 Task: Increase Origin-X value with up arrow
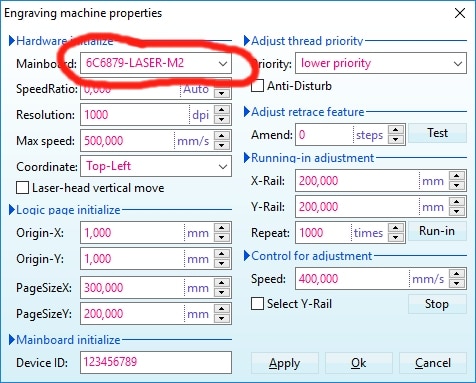(x=222, y=228)
